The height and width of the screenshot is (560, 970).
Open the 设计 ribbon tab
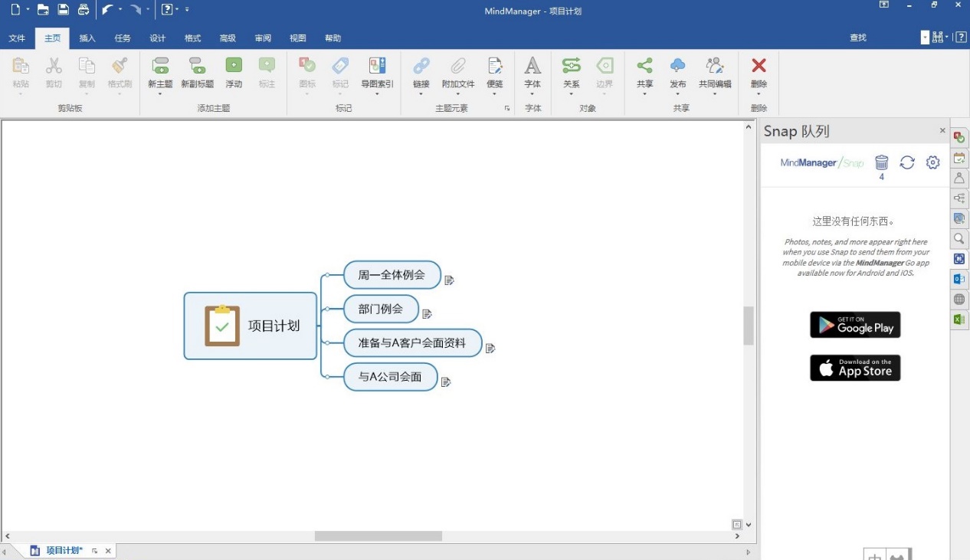click(x=158, y=38)
